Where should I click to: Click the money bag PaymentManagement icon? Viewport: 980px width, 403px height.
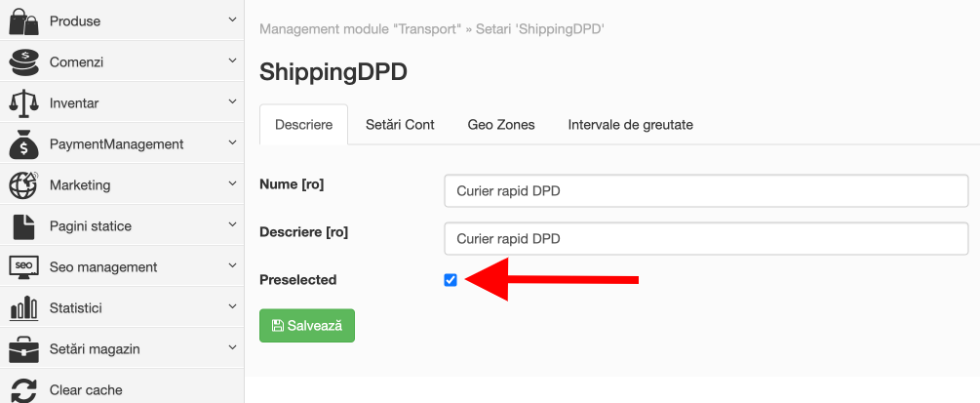[23, 144]
